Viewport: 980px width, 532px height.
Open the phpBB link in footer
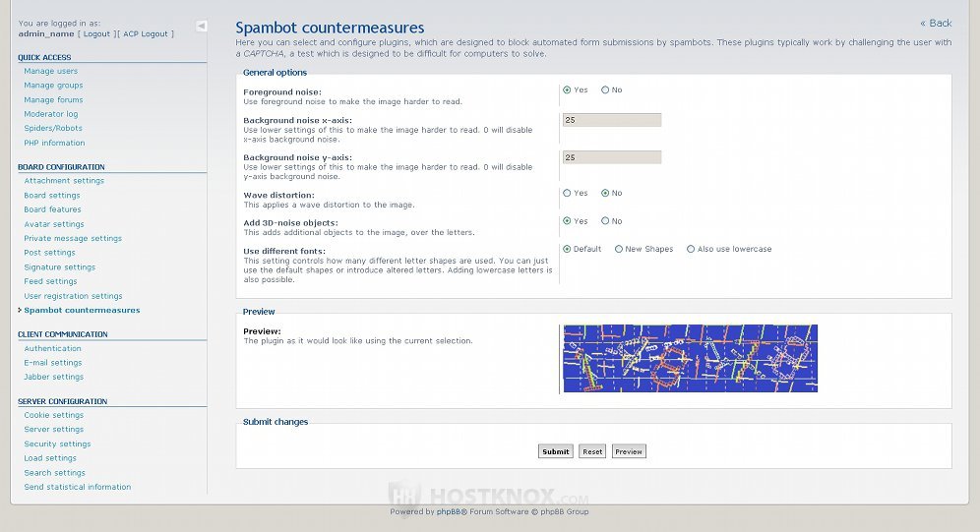point(448,511)
